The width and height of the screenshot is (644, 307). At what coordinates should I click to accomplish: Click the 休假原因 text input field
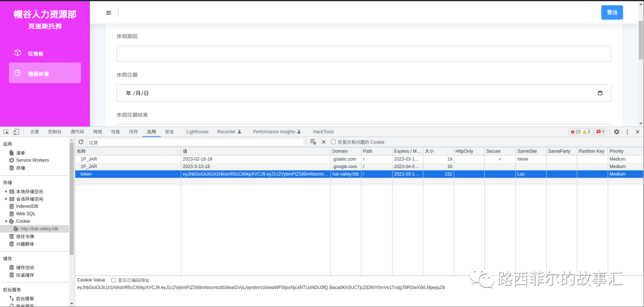coord(364,54)
